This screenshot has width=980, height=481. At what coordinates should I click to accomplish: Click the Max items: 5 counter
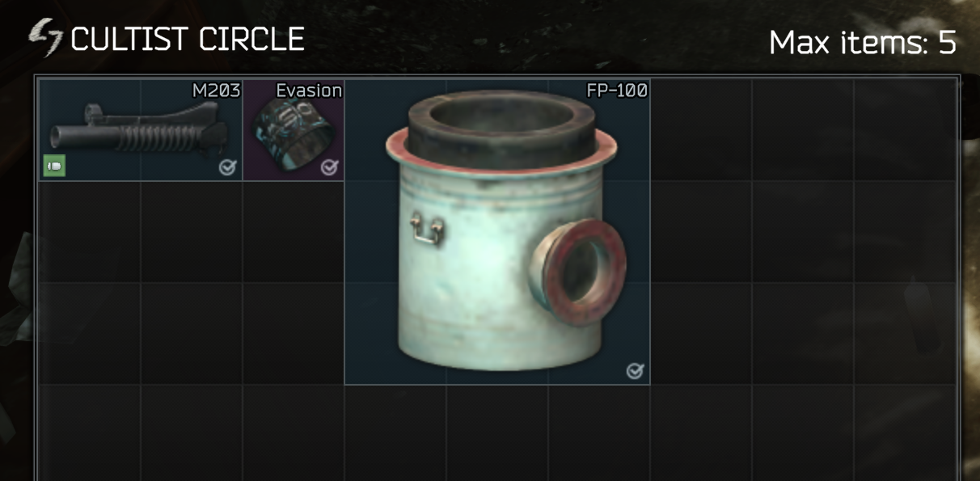point(863,42)
